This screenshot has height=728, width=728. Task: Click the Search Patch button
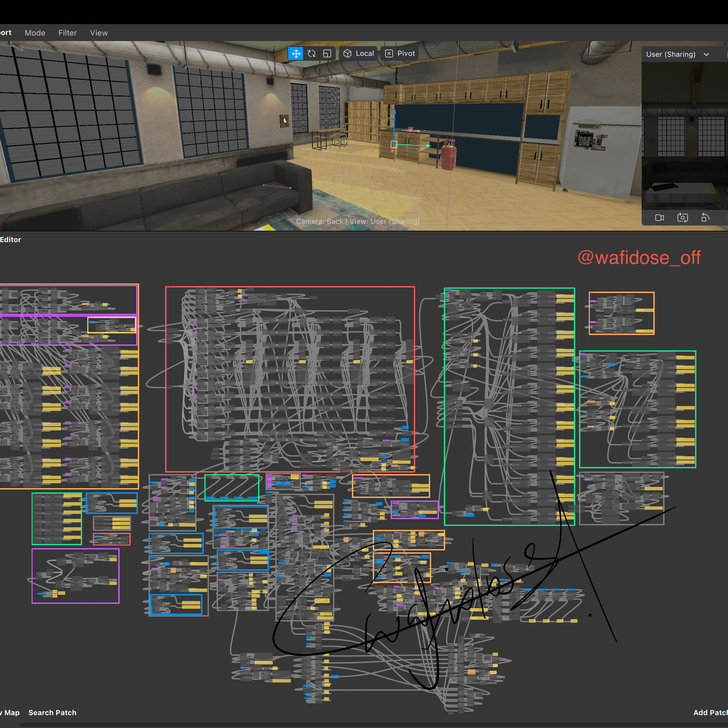point(52,713)
